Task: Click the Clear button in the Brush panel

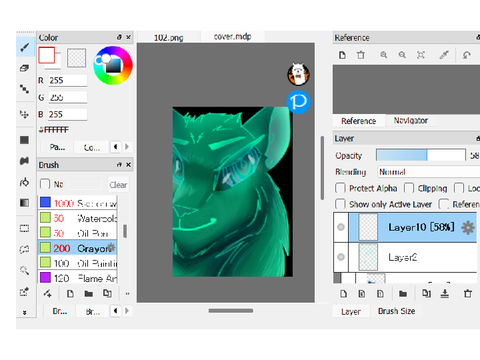Action: pos(118,185)
